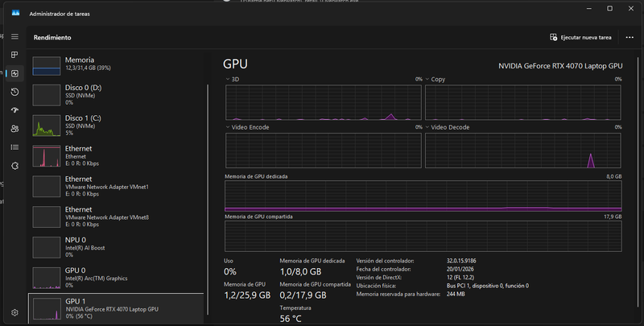
Task: Close the Task Manager window
Action: [631, 9]
